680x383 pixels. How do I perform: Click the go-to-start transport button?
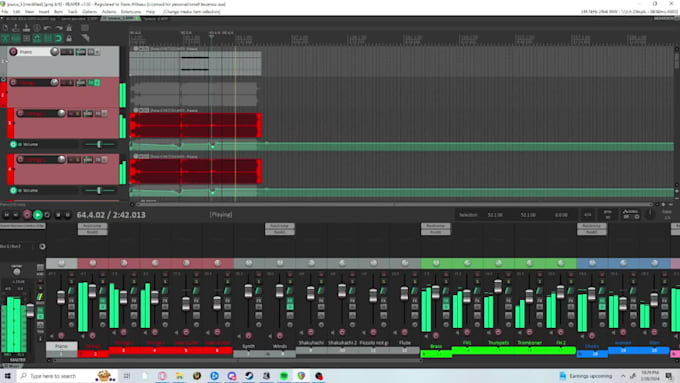click(x=6, y=215)
